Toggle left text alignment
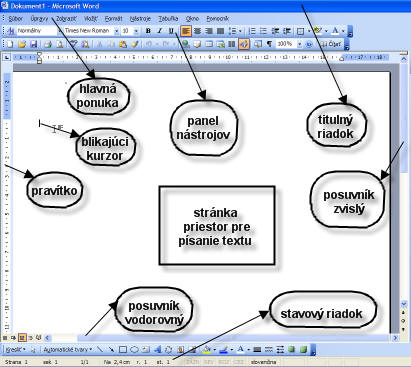Viewport: 411px width, 367px height. [186, 31]
